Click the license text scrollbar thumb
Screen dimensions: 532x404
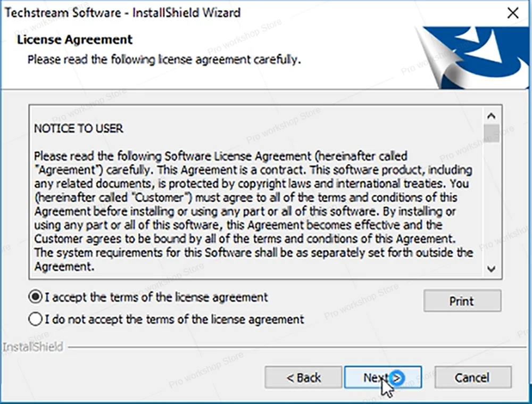[x=491, y=133]
